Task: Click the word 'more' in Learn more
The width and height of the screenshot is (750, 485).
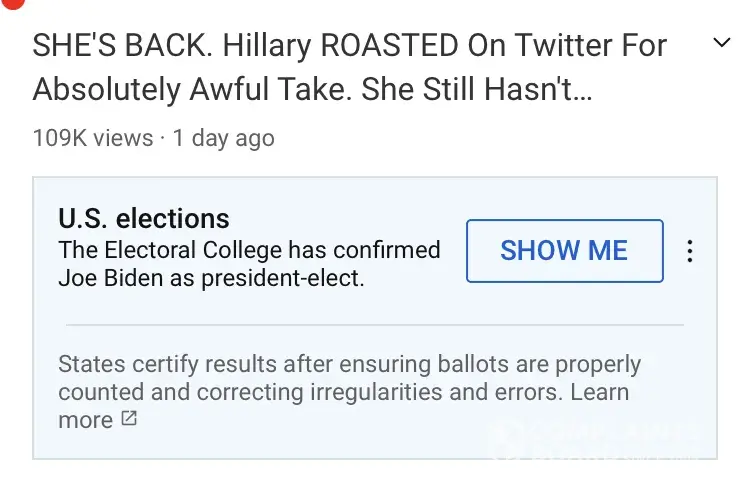Action: pyautogui.click(x=85, y=420)
